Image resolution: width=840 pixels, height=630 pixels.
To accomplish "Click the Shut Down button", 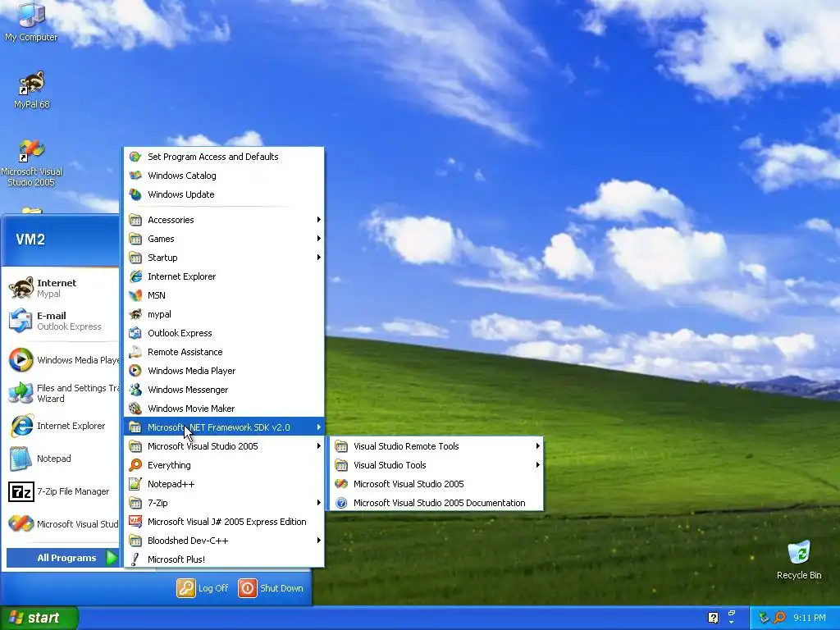I will point(271,588).
